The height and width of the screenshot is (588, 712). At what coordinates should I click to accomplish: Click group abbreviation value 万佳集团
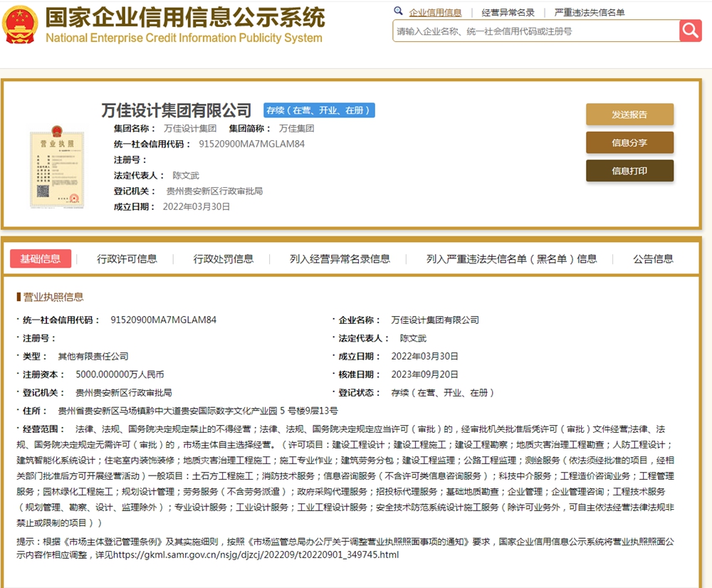point(296,129)
